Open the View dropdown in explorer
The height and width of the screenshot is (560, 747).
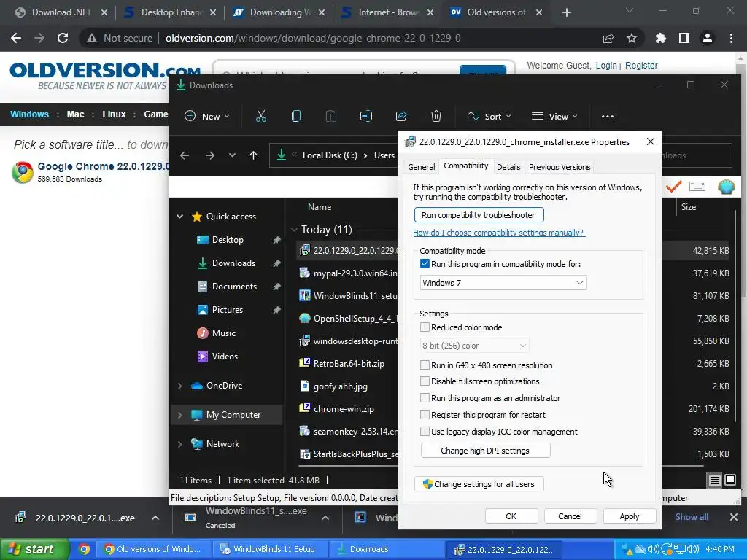[x=554, y=116]
